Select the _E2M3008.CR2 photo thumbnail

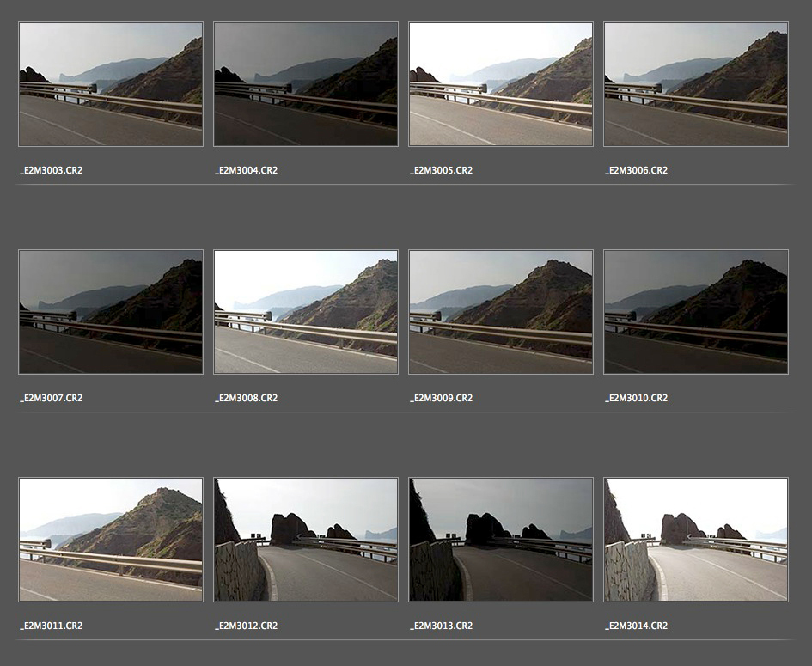[x=306, y=312]
